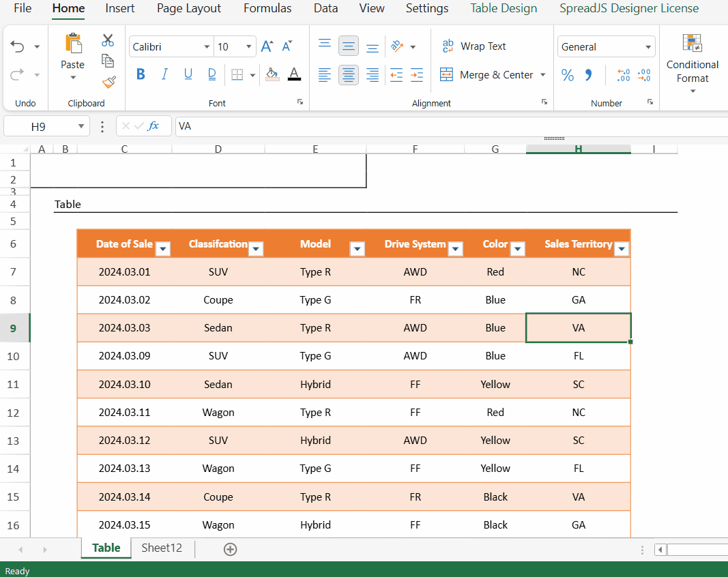This screenshot has width=728, height=577.
Task: Select the Format Painter brush
Action: pos(108,82)
